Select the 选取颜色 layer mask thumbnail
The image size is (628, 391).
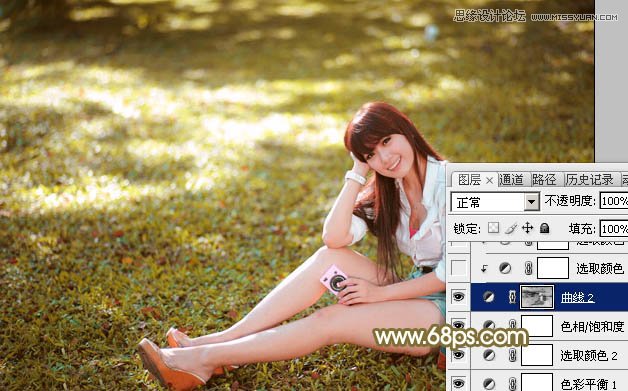553,268
